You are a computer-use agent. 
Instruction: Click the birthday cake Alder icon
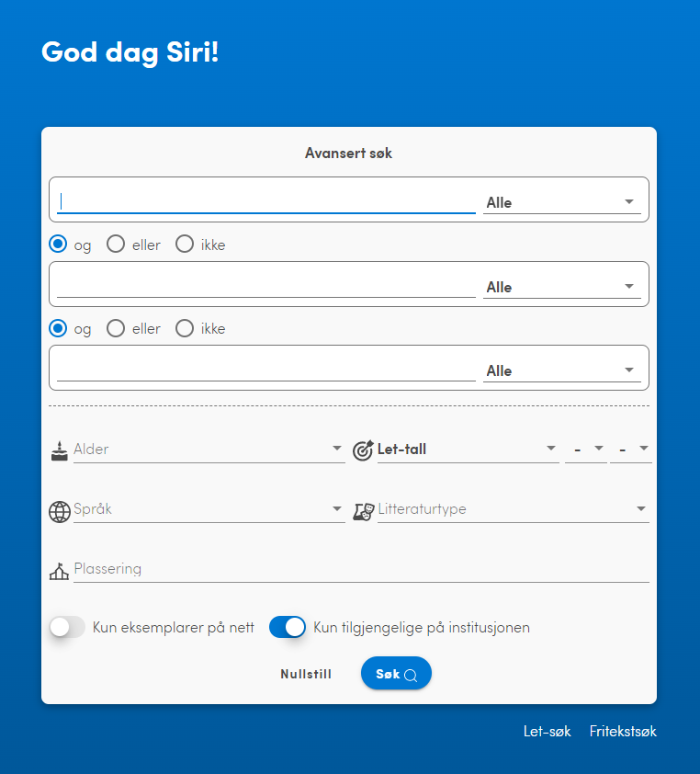tap(59, 451)
